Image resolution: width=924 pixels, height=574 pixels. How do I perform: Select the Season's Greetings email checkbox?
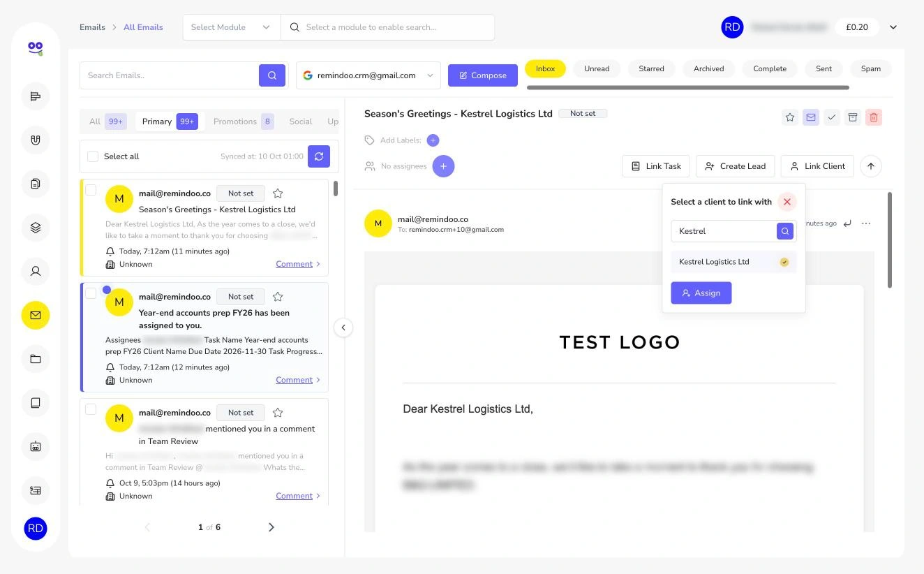(x=91, y=190)
